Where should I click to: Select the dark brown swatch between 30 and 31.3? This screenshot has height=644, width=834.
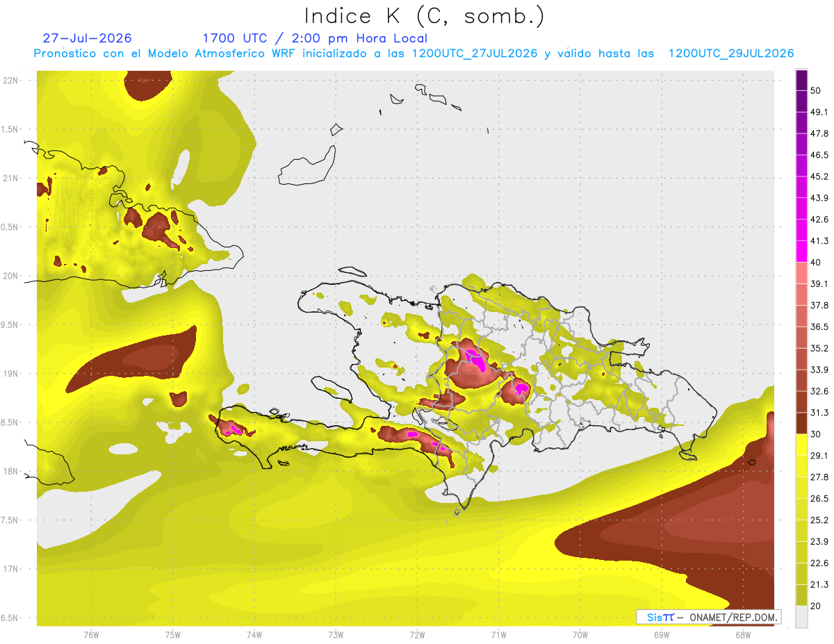(801, 423)
